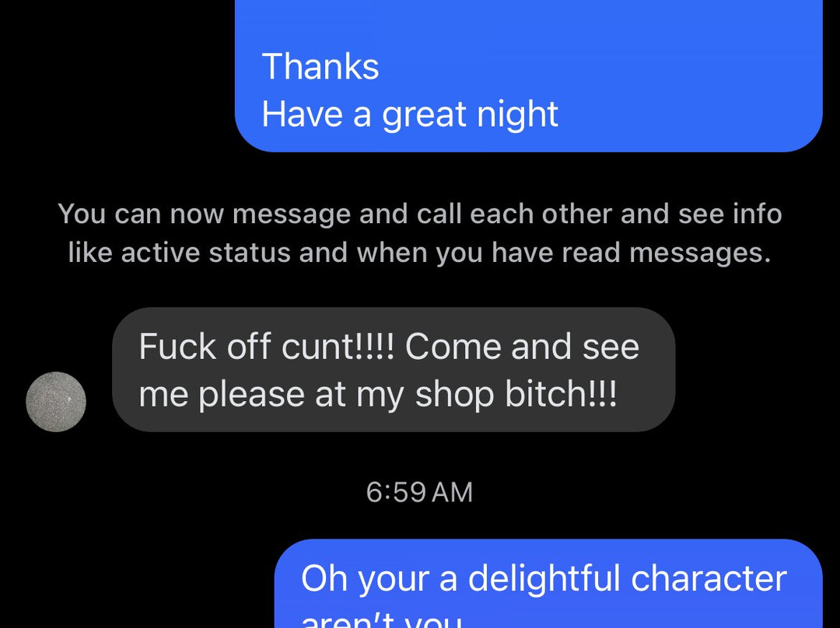Tap the sender's gray profile avatar
Viewport: 840px width, 628px height.
(x=56, y=402)
